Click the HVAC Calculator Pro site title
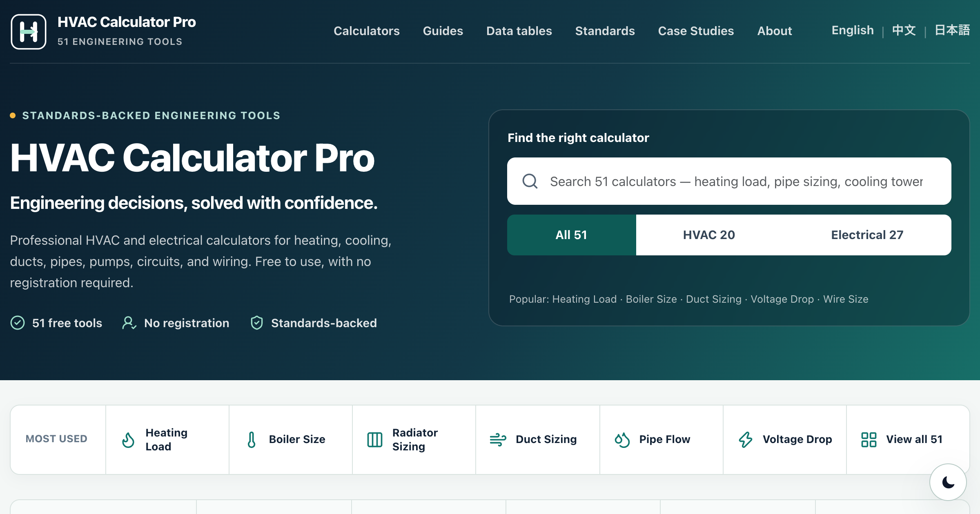 click(x=127, y=22)
